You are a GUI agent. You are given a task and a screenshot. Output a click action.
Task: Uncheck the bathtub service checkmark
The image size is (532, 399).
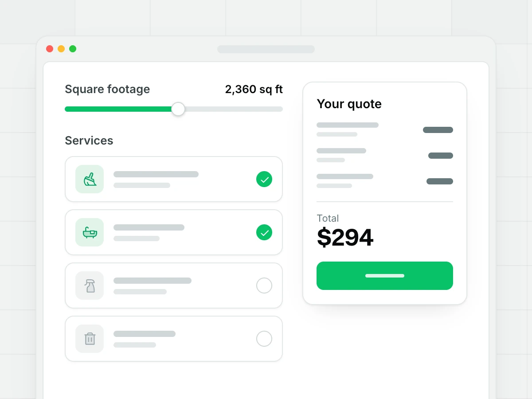(x=264, y=232)
